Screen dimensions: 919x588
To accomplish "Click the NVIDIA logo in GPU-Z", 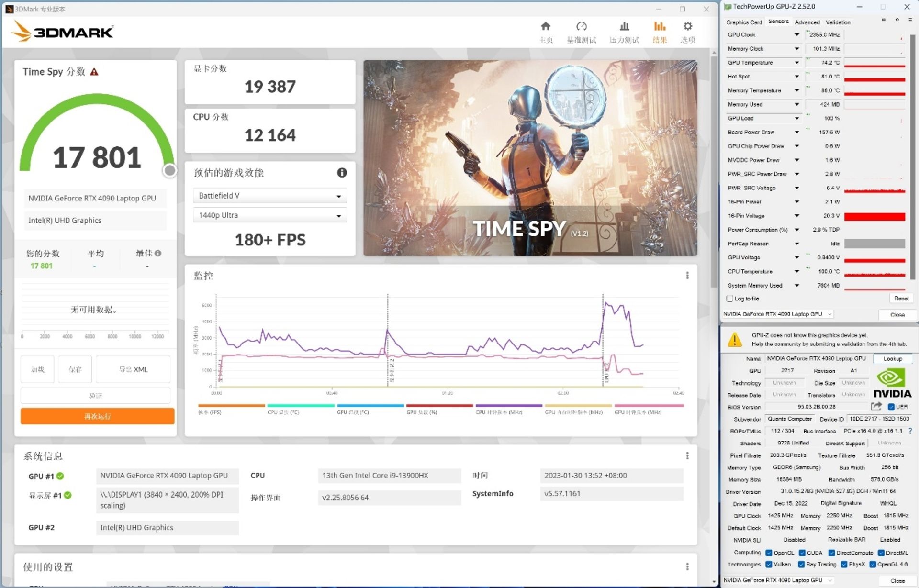I will tap(892, 383).
